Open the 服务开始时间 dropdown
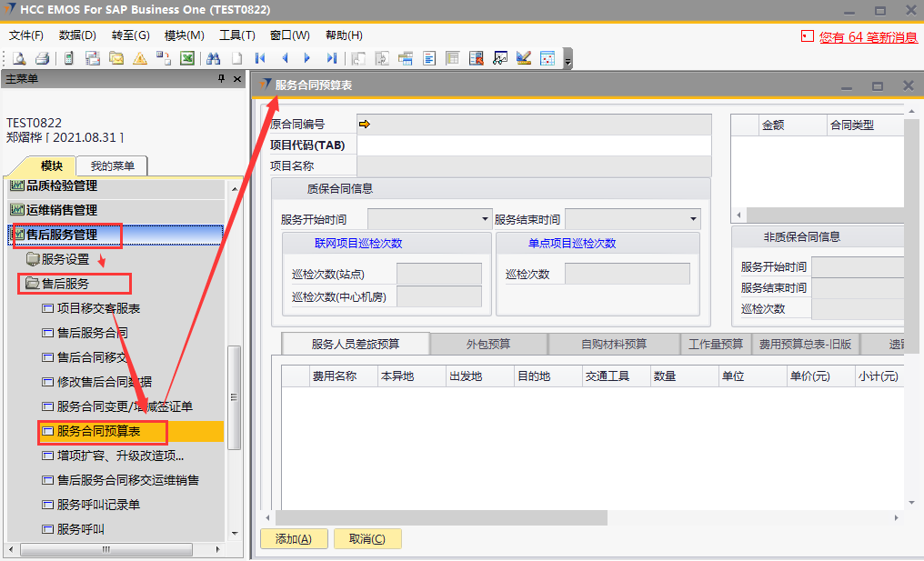This screenshot has width=924, height=561. point(485,219)
